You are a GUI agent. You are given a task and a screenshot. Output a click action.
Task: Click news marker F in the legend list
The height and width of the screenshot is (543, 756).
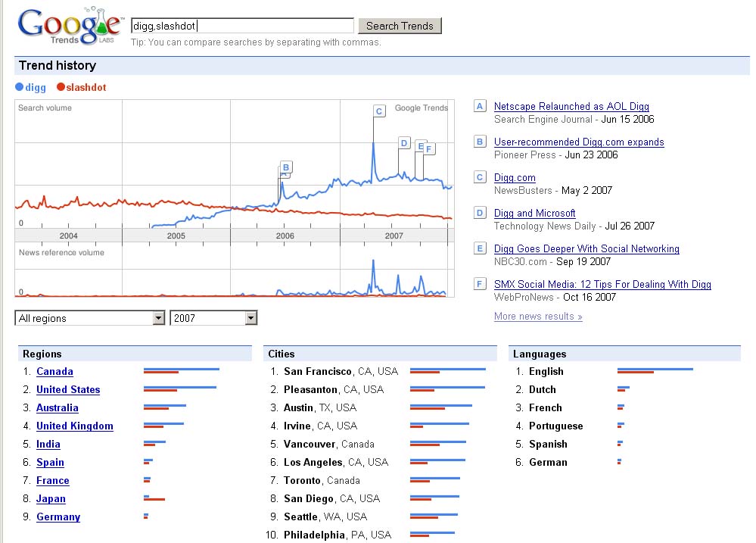[480, 284]
